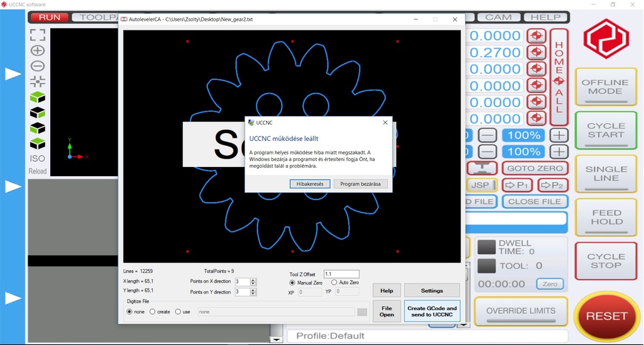Choose the 'use' Digitize File option

(178, 312)
